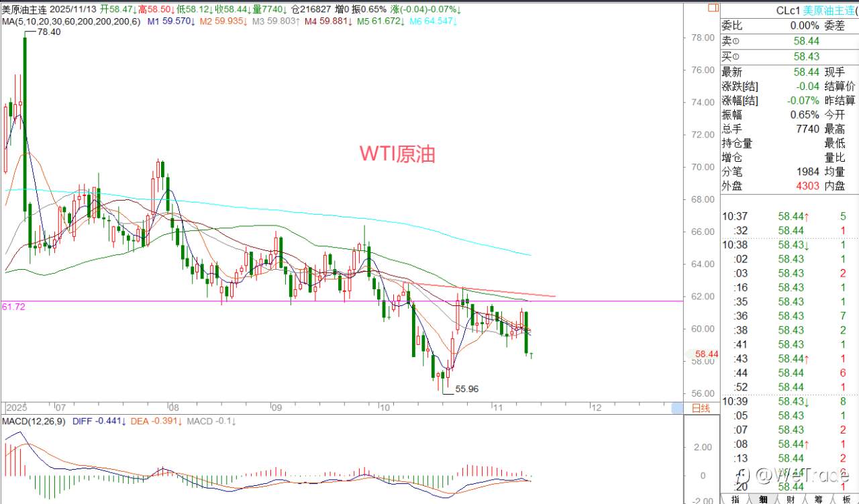Click the 78.40 high price marker
This screenshot has width=859, height=504.
click(x=50, y=32)
